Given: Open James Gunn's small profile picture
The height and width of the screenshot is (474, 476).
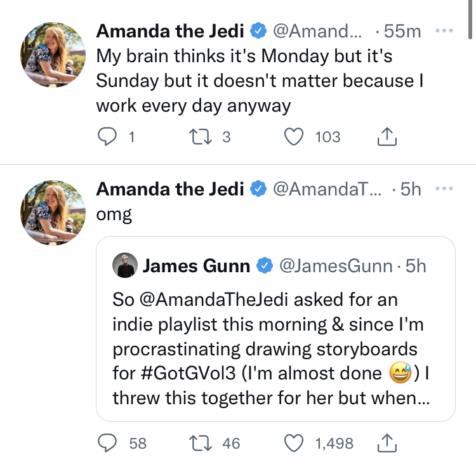Looking at the screenshot, I should [125, 265].
